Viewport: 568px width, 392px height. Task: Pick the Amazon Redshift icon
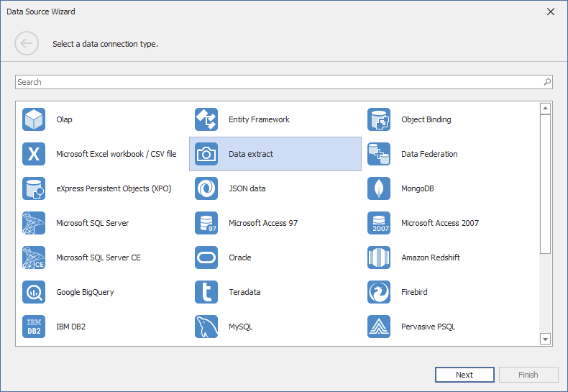tap(378, 257)
